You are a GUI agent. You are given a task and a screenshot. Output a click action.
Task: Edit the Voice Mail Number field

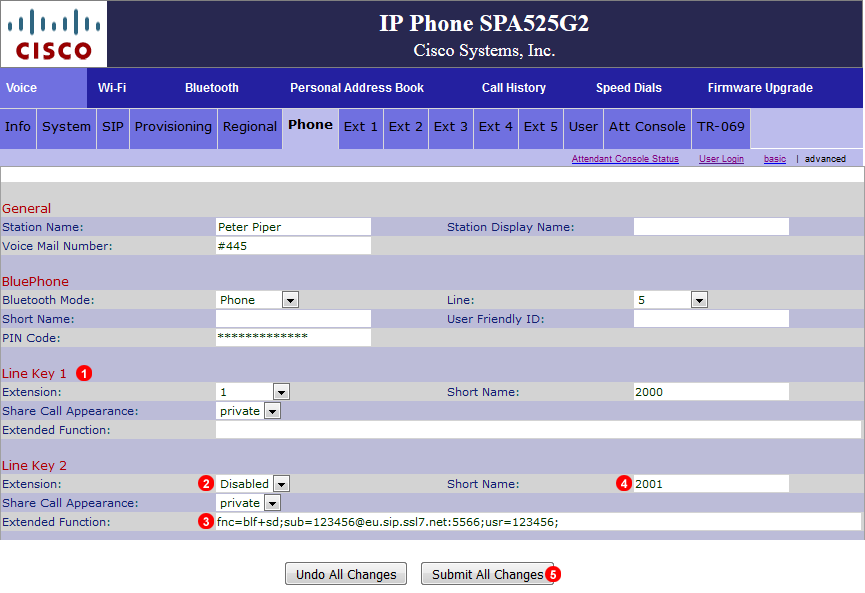pyautogui.click(x=293, y=246)
